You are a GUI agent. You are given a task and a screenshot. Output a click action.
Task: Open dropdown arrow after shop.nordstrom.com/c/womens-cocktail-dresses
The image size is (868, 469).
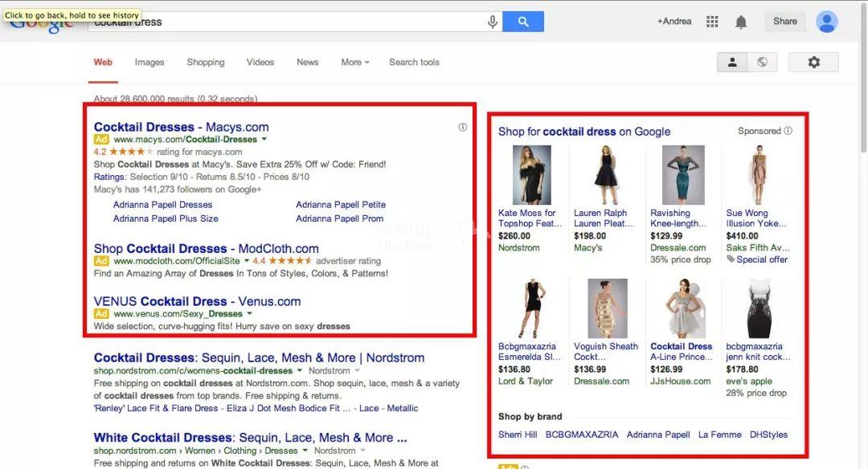point(300,370)
